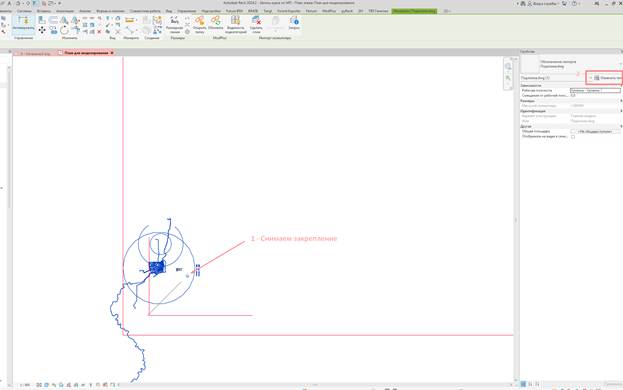
Task: Select the Move tool in the Modify panel
Action: click(42, 30)
